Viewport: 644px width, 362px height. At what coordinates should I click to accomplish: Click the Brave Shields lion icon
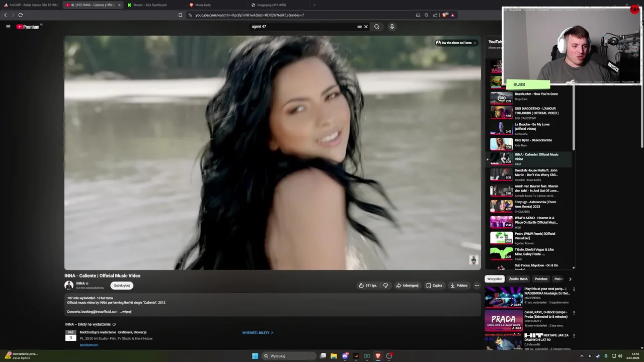(x=445, y=15)
